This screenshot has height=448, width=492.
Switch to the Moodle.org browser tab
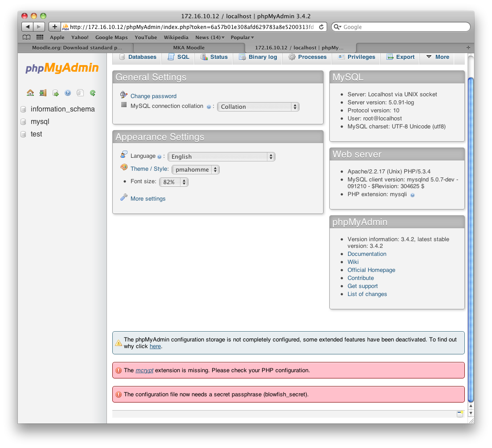point(76,48)
